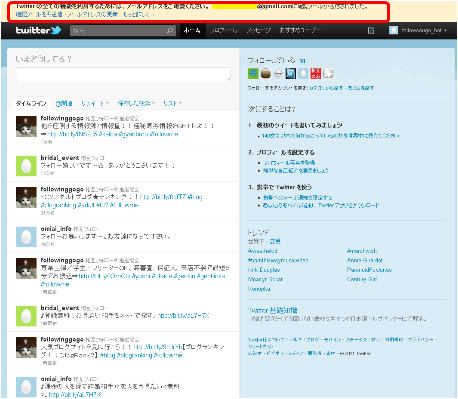
Task: Open メッセージ in the top navigation
Action: [258, 30]
